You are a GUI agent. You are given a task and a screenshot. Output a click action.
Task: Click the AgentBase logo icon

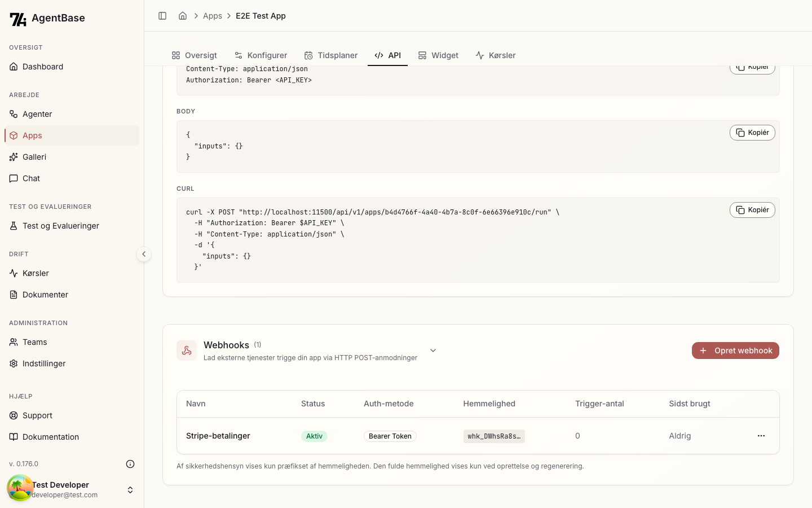(18, 19)
